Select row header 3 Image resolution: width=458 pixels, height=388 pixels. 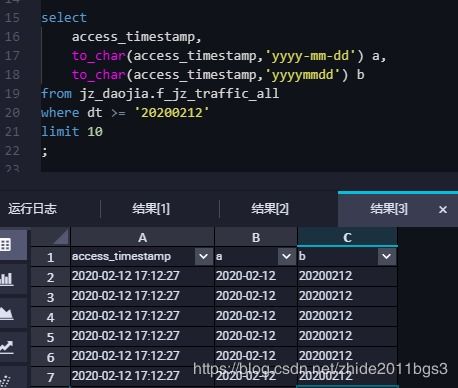coord(50,297)
